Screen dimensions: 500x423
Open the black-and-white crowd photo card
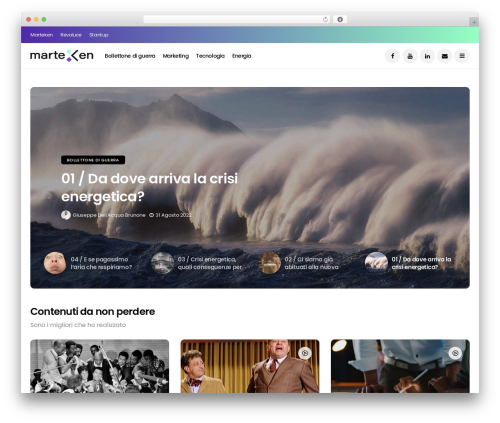[100, 366]
